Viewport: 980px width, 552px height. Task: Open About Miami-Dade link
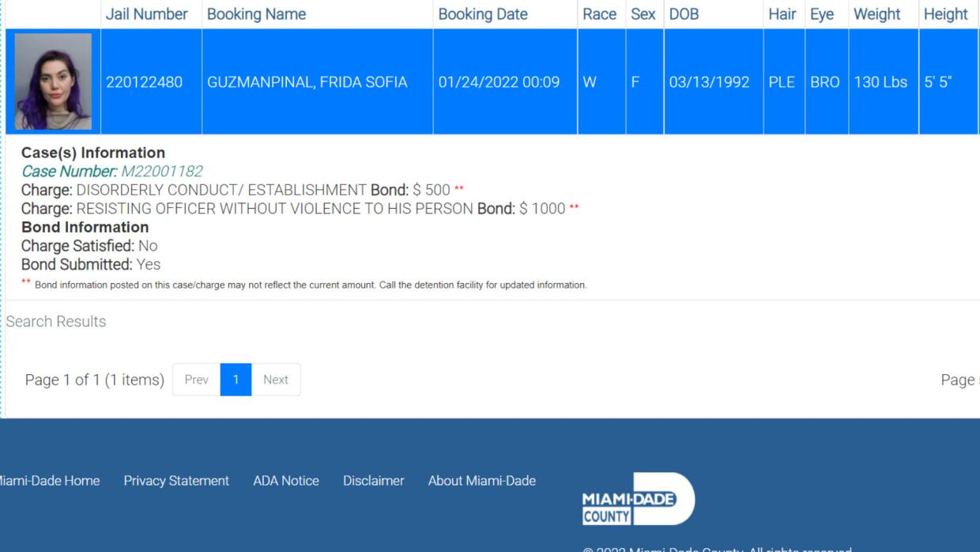coord(482,481)
